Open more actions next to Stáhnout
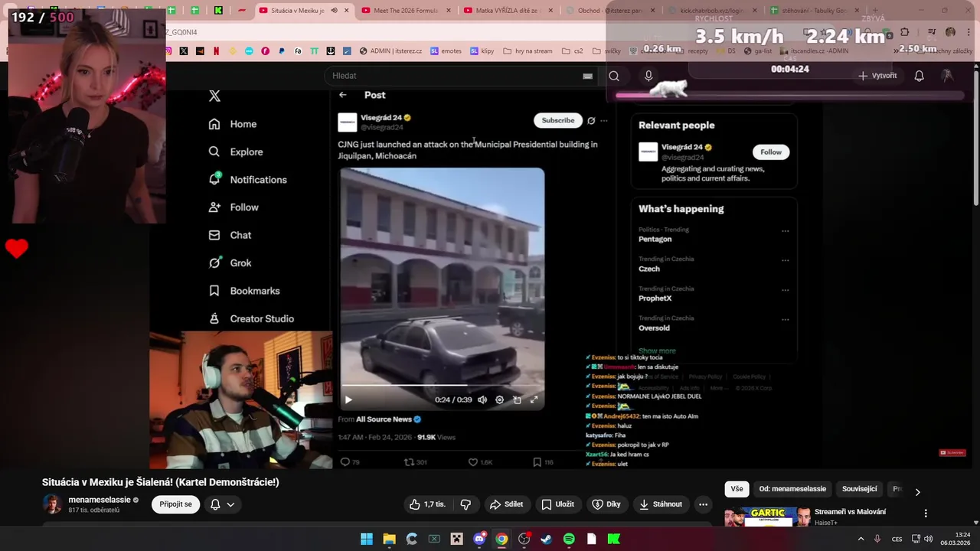This screenshot has height=551, width=980. coord(703,504)
